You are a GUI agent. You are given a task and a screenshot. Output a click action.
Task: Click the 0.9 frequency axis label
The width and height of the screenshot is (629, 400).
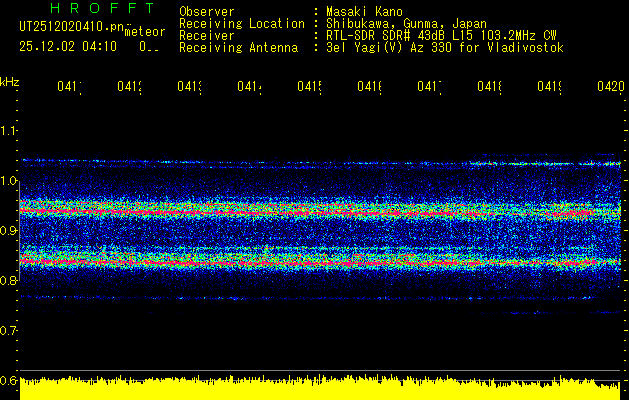coord(9,231)
